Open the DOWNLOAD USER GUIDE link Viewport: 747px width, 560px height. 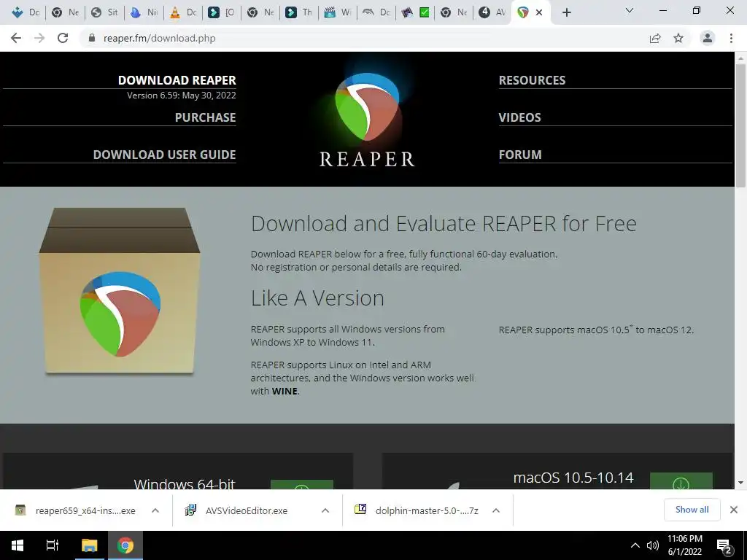(164, 155)
